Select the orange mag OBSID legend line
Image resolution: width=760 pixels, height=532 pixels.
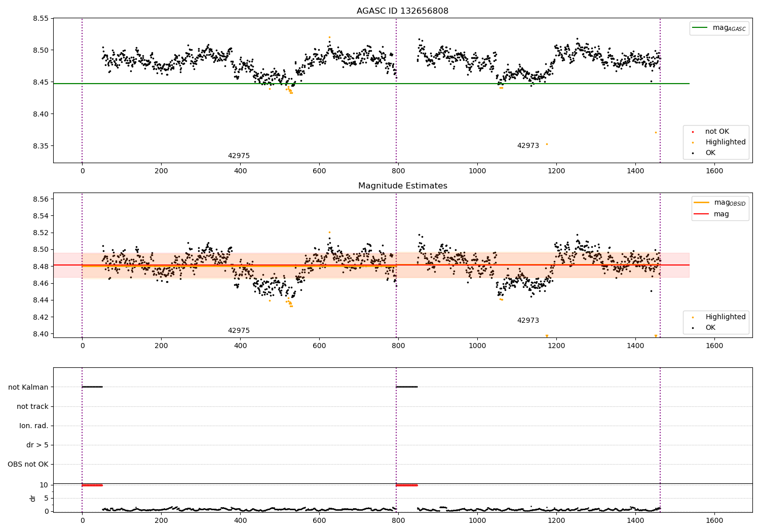[x=702, y=203]
